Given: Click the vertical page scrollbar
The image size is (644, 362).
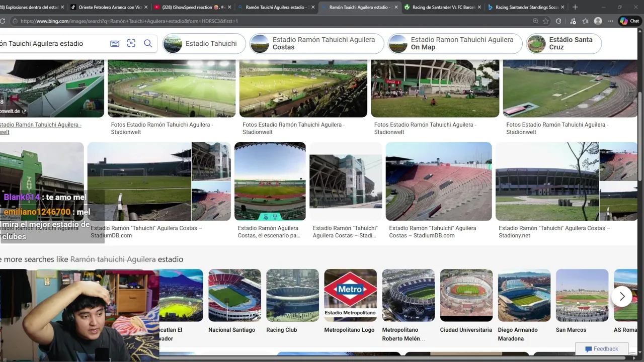Looking at the screenshot, I should point(640,136).
